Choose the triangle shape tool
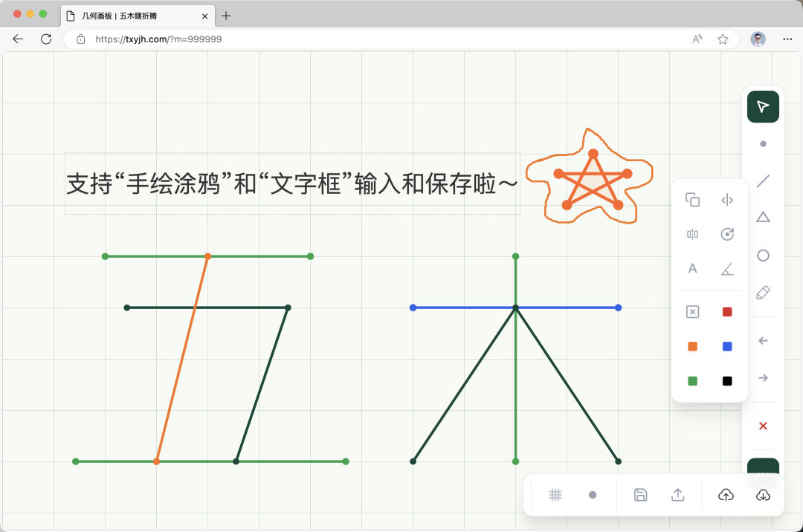Screen dimensions: 803x532 click(x=763, y=216)
